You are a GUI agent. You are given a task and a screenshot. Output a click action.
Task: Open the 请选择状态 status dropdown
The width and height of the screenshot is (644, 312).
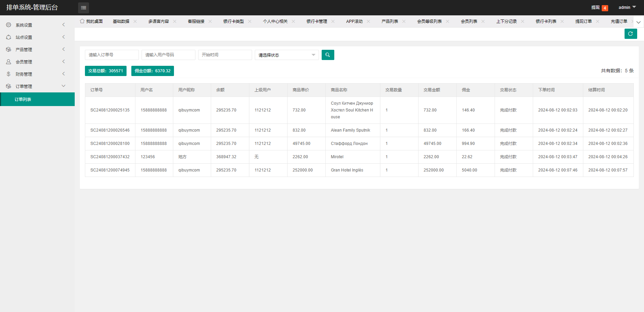point(287,55)
